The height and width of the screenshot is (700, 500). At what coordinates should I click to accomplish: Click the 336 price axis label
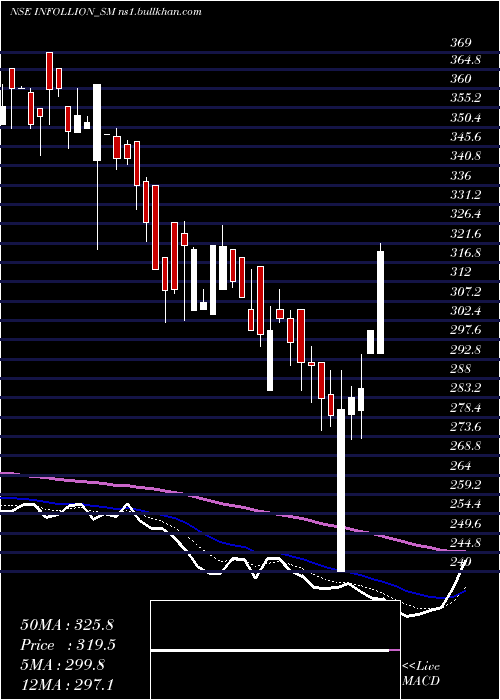[x=460, y=176]
